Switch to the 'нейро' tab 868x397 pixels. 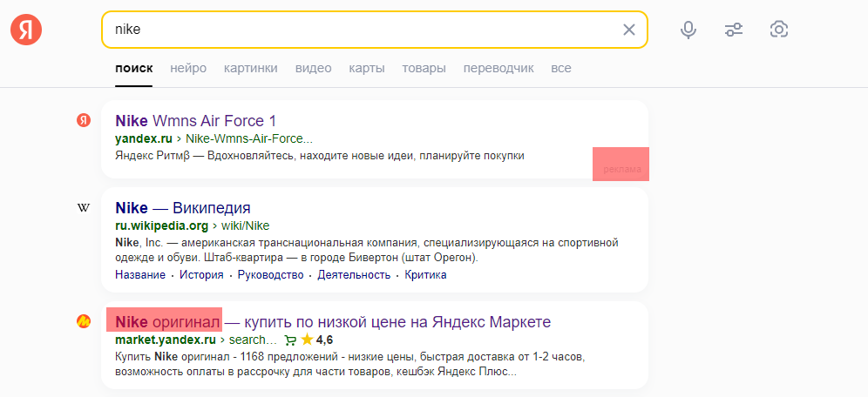point(188,68)
